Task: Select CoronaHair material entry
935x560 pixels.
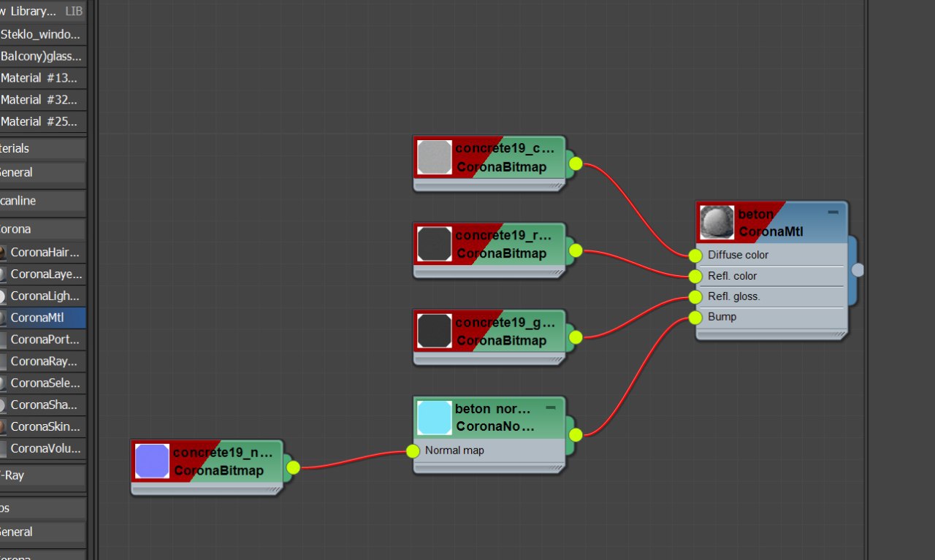Action: point(42,253)
